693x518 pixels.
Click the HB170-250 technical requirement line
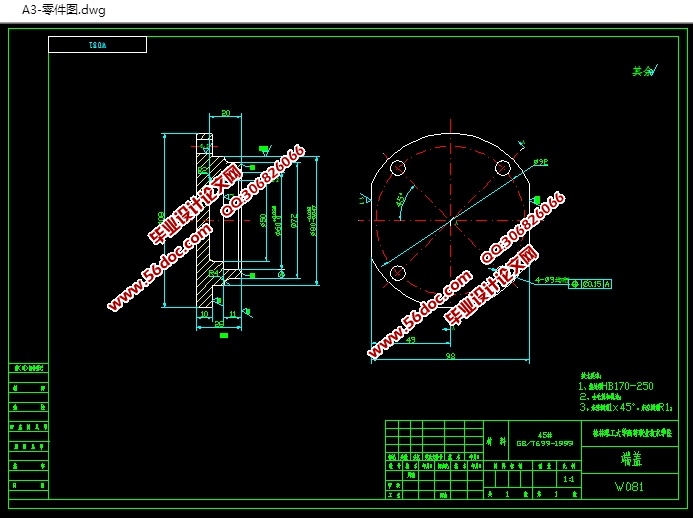617,385
